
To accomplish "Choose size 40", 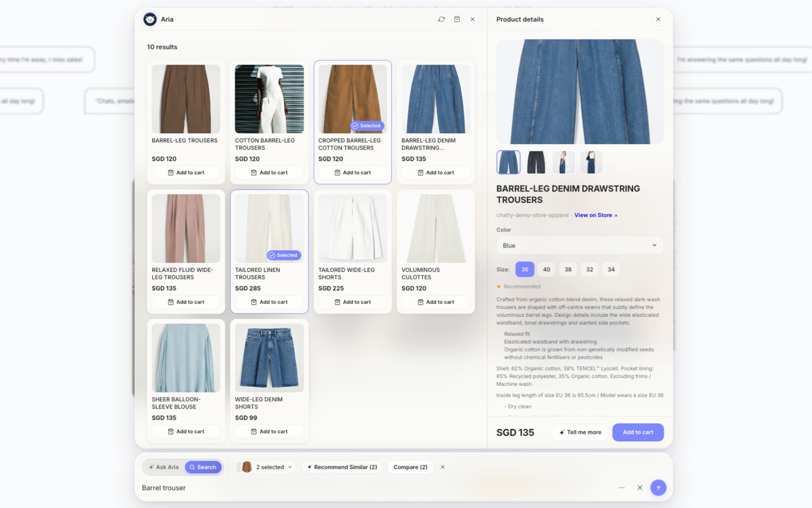I will click(547, 270).
